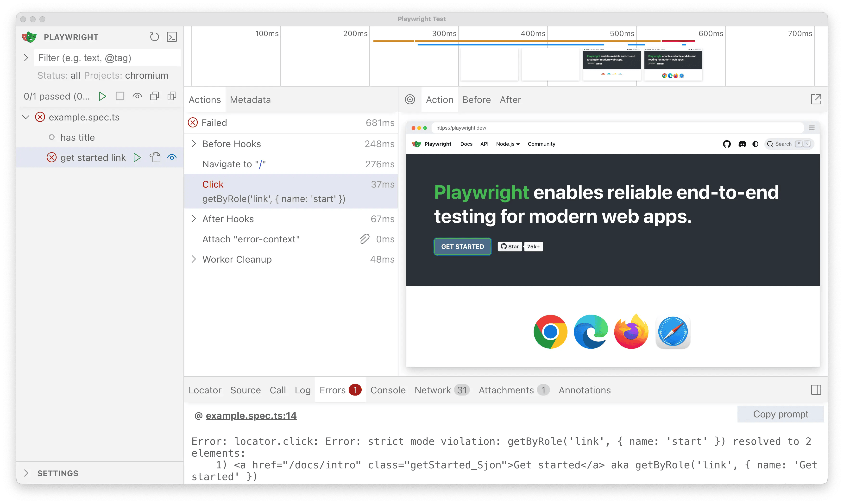Run the 'get started link' test play icon

pos(138,157)
